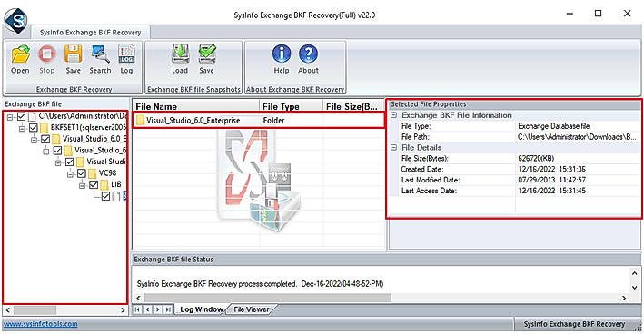Go to previous tab navigation arrow

tap(147, 309)
